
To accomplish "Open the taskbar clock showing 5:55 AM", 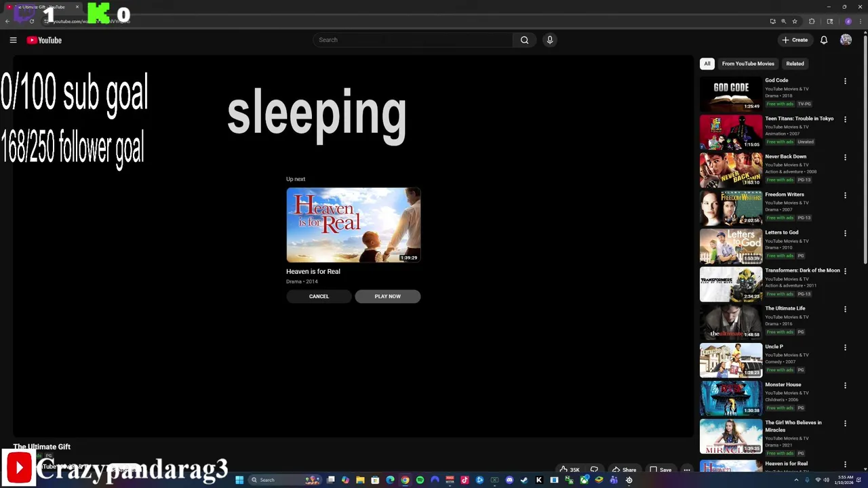I will [845, 480].
